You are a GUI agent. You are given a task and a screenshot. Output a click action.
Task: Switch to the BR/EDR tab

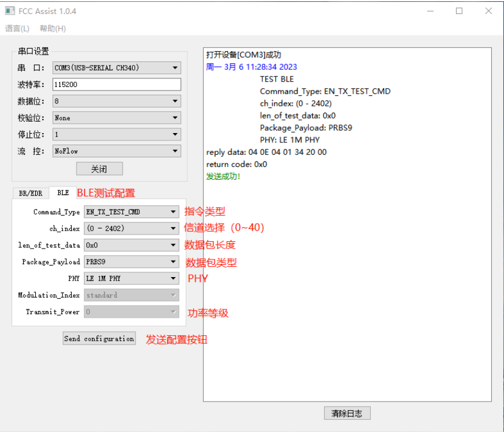(30, 193)
